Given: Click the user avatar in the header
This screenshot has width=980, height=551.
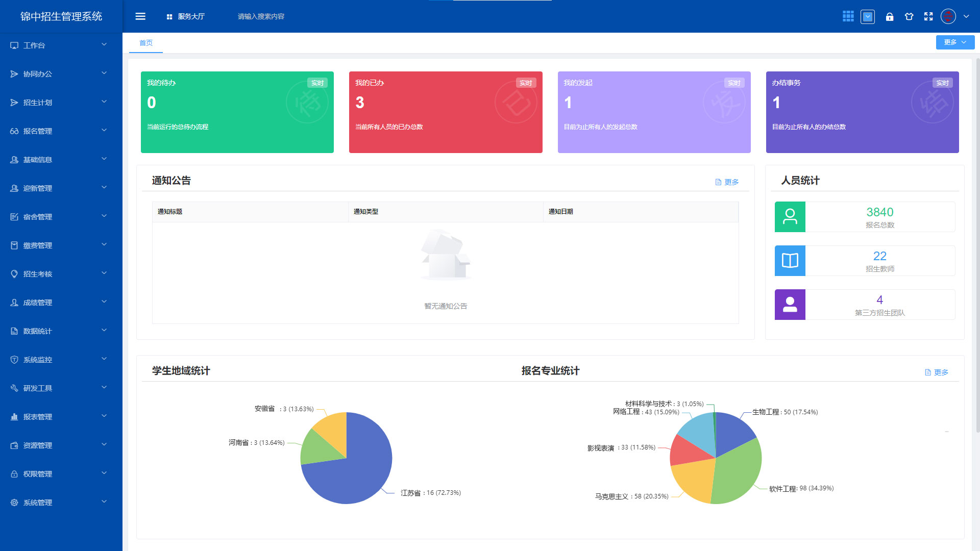Looking at the screenshot, I should [x=948, y=16].
